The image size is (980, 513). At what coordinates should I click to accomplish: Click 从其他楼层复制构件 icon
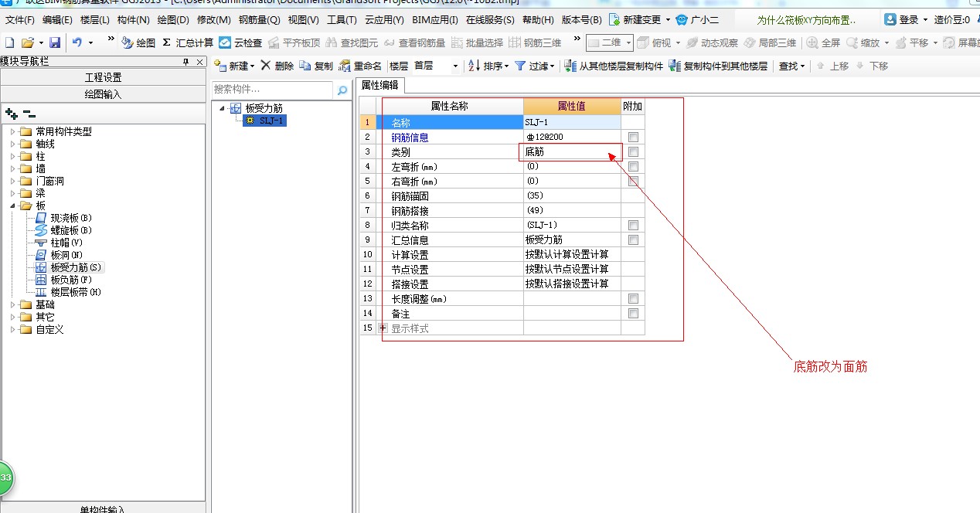[x=613, y=66]
